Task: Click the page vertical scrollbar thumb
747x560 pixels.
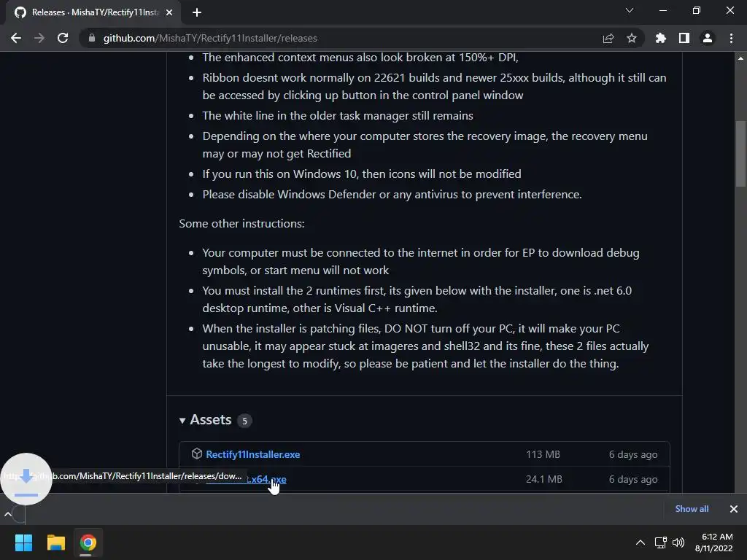Action: click(x=740, y=154)
